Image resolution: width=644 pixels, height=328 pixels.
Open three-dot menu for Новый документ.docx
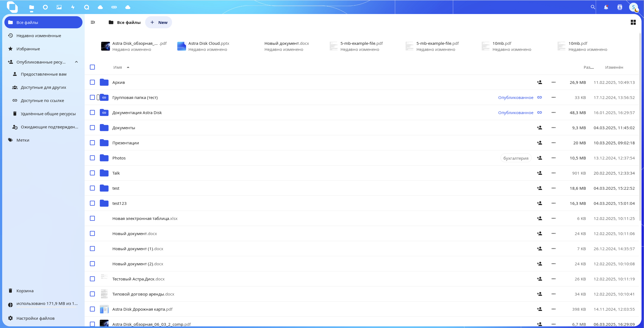pyautogui.click(x=554, y=233)
